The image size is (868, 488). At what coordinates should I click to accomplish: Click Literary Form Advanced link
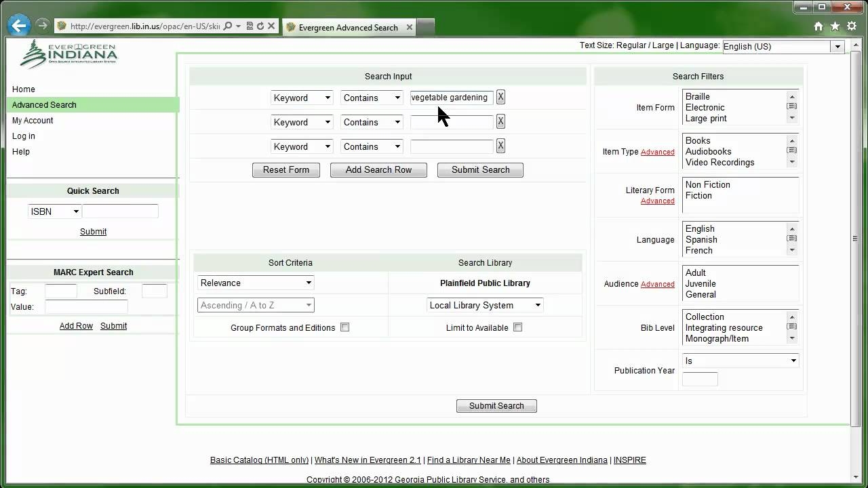click(658, 201)
